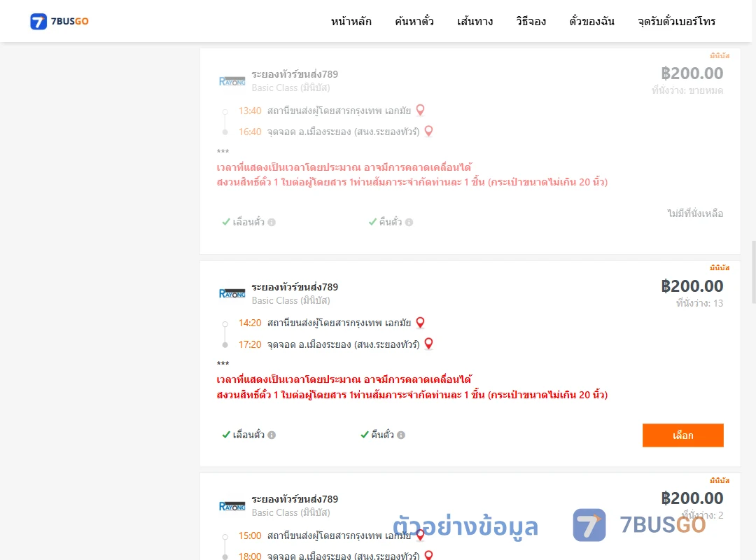Click Rayong operator logo on 15:00 trip
The height and width of the screenshot is (560, 756).
pos(232,506)
